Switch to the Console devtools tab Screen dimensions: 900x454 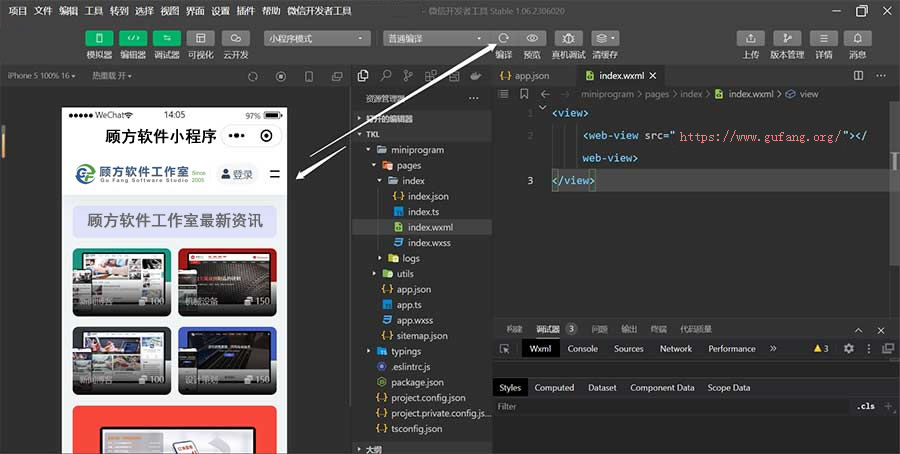click(x=583, y=348)
